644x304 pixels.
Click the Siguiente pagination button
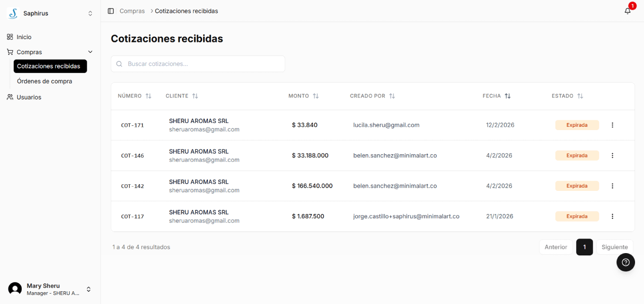coord(614,247)
